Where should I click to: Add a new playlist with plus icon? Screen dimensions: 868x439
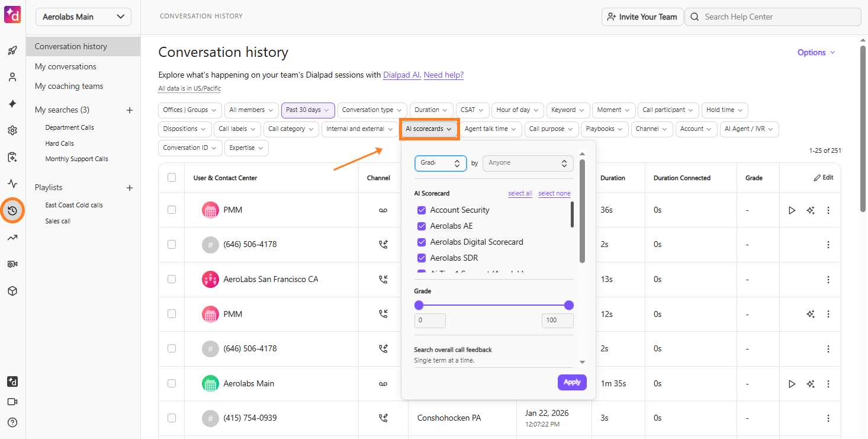[x=130, y=188]
